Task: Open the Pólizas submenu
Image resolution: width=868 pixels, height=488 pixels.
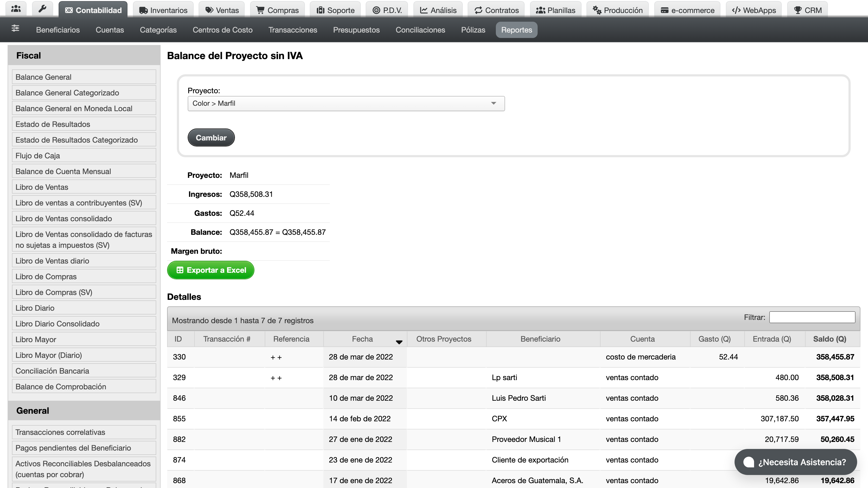Action: click(x=473, y=30)
